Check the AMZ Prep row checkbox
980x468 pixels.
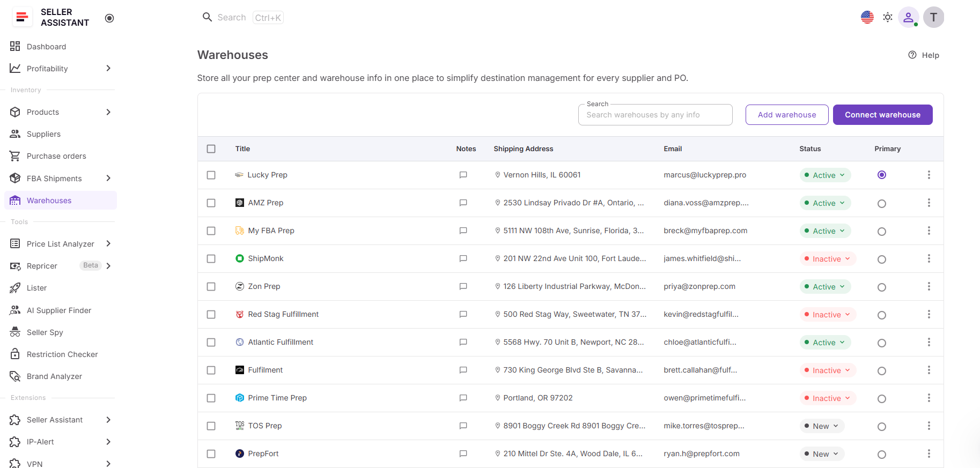click(211, 203)
